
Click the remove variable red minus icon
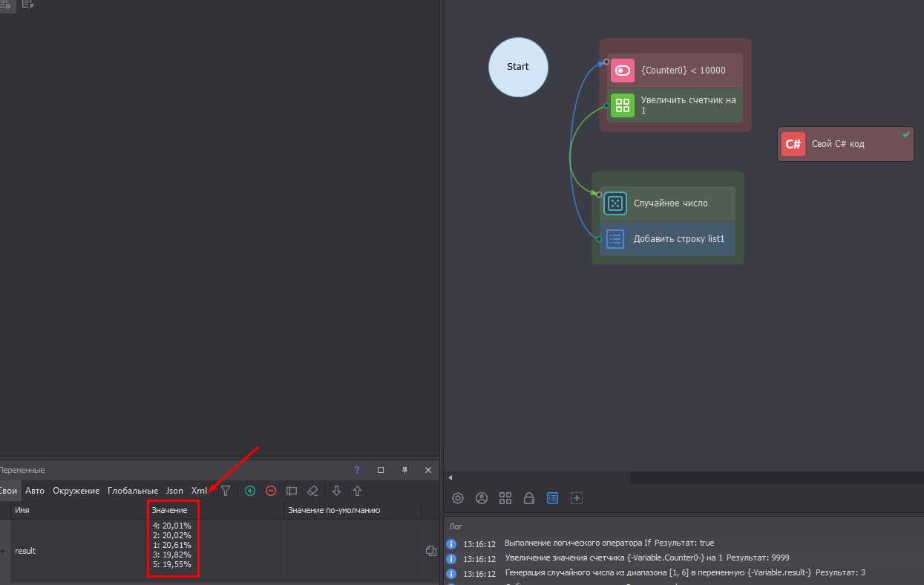pyautogui.click(x=271, y=491)
